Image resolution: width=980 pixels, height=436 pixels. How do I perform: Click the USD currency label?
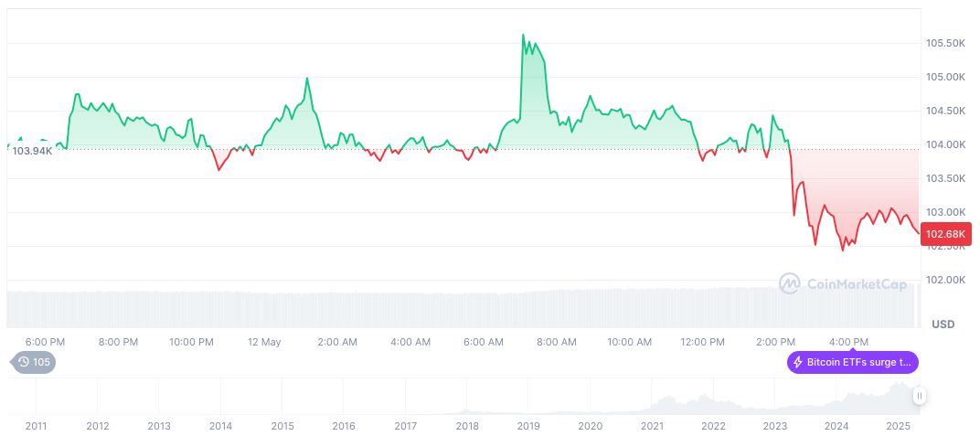[x=943, y=324]
